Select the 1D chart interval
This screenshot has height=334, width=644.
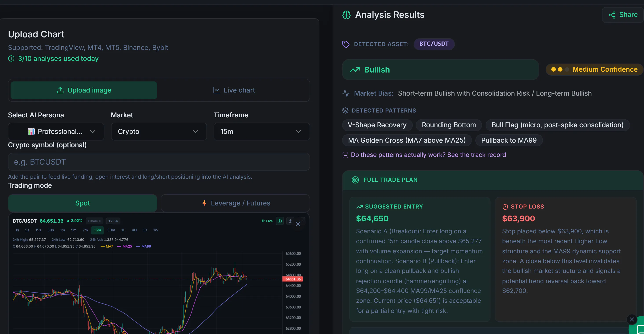point(145,230)
